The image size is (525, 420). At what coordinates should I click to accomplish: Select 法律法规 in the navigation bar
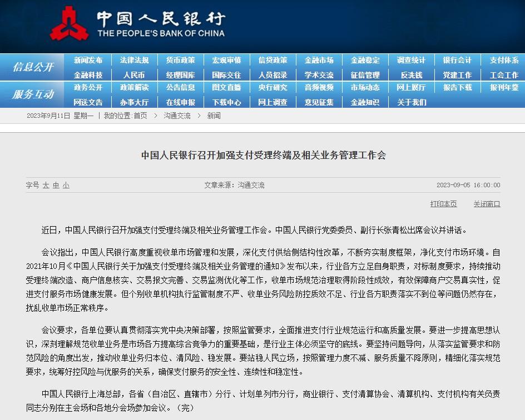(x=134, y=60)
